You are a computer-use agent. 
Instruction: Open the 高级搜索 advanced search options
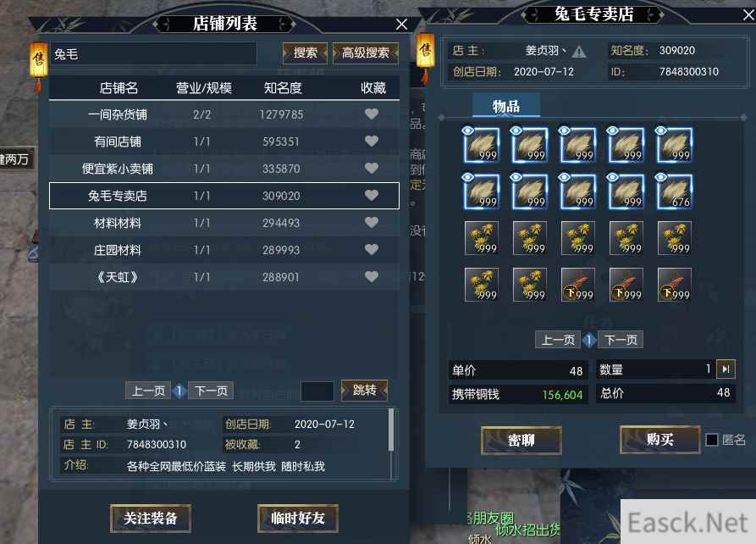[x=366, y=53]
